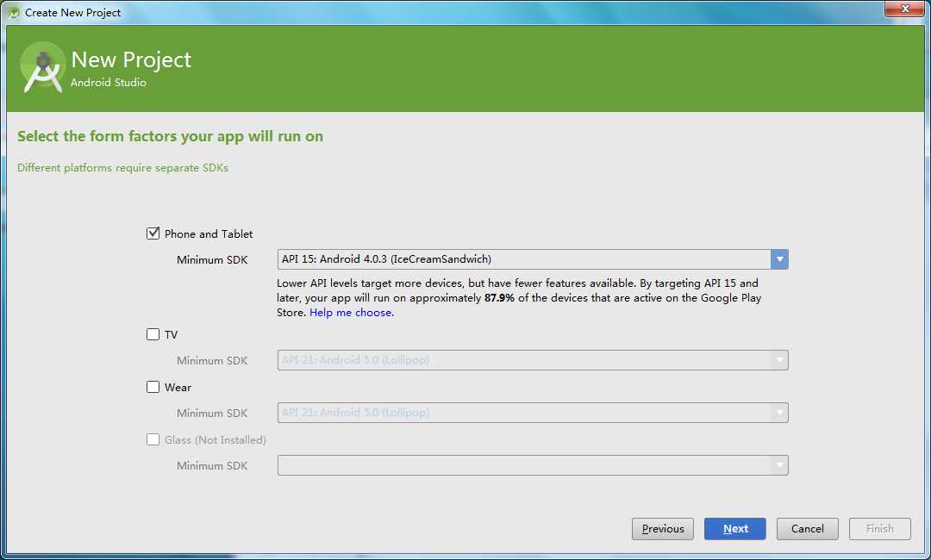Click the disabled Finish button
The width and height of the screenshot is (931, 560).
[x=880, y=529]
